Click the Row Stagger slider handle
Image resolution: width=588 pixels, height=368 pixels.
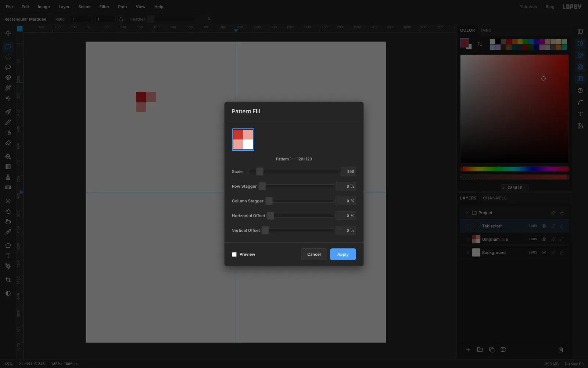click(262, 186)
